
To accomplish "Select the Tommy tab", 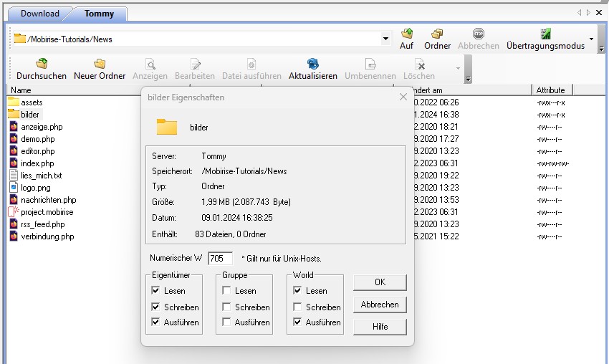I will (x=99, y=13).
